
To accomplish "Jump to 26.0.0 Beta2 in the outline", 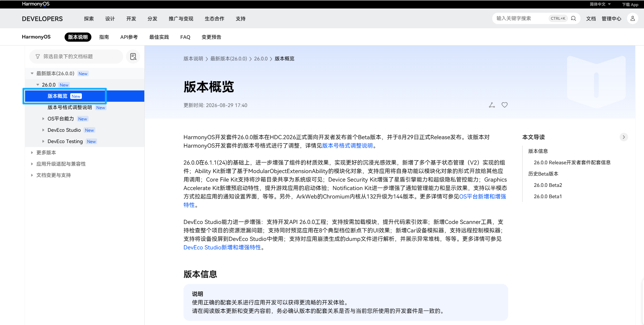I will [548, 185].
